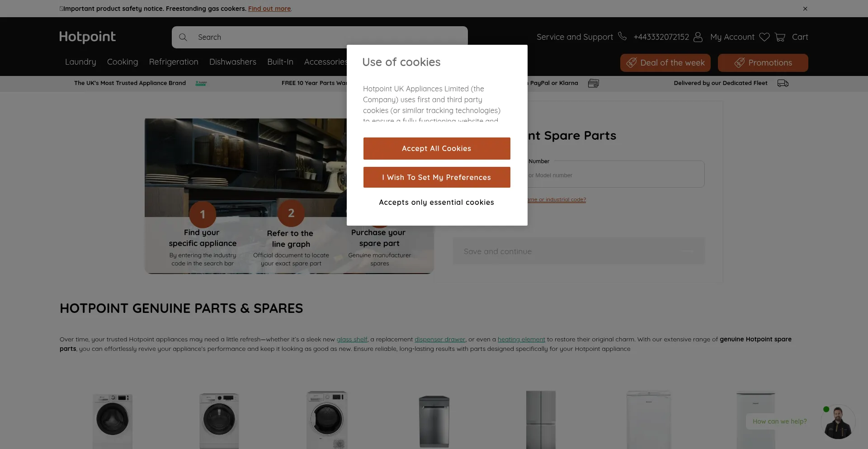
Task: Open Deal of the week
Action: point(665,63)
